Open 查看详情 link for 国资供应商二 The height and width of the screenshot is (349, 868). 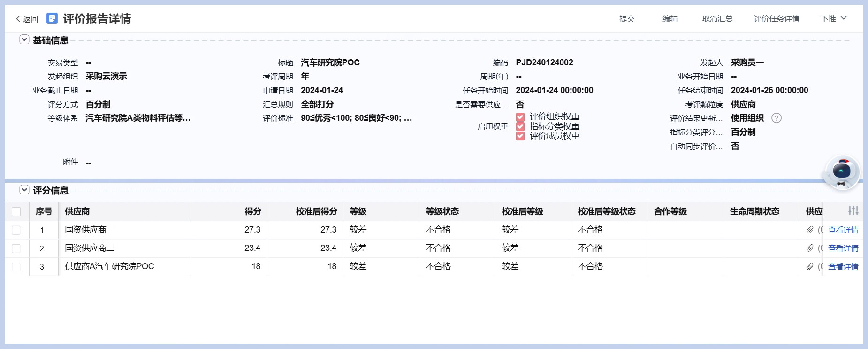pos(843,248)
